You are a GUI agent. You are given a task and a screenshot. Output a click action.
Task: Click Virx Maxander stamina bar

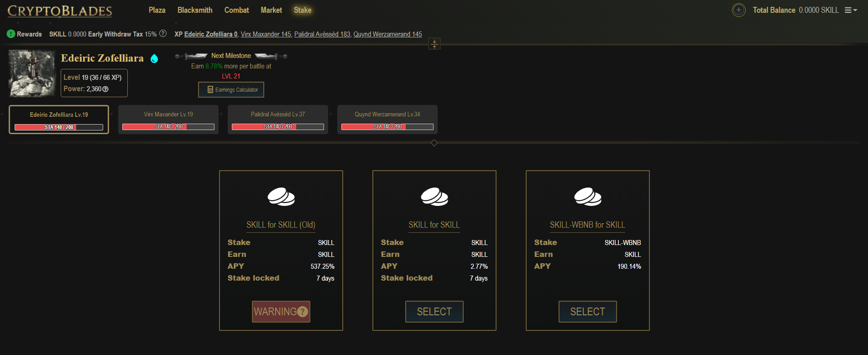pyautogui.click(x=168, y=127)
